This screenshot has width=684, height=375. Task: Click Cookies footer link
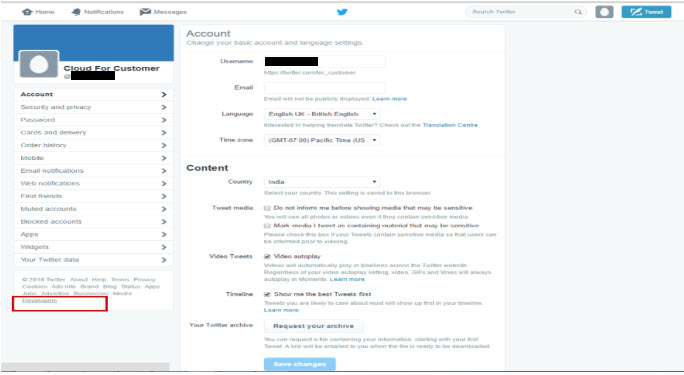(x=34, y=286)
